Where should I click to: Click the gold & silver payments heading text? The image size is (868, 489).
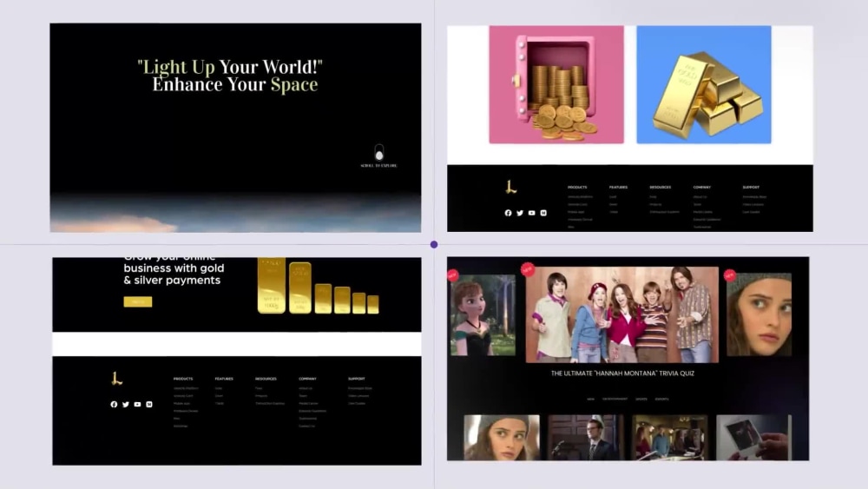174,268
